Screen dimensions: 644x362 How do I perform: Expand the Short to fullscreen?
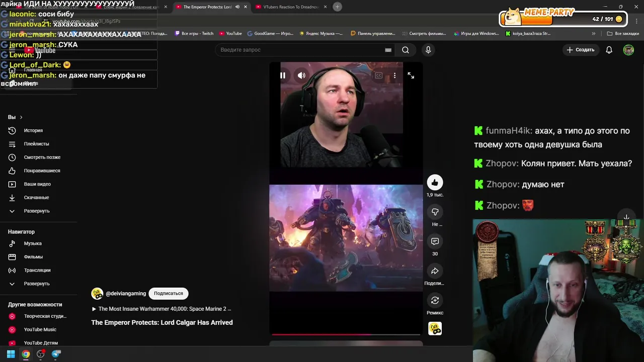click(x=411, y=75)
